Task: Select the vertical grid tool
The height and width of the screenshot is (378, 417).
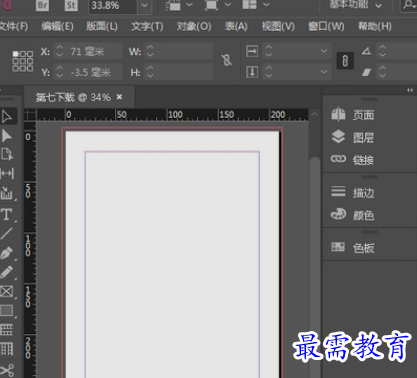Action: (x=7, y=349)
